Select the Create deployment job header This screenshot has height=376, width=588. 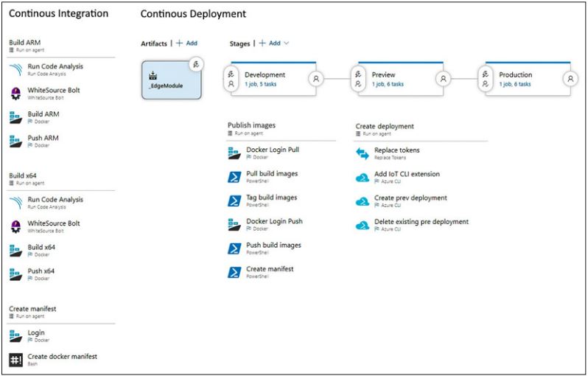click(385, 126)
